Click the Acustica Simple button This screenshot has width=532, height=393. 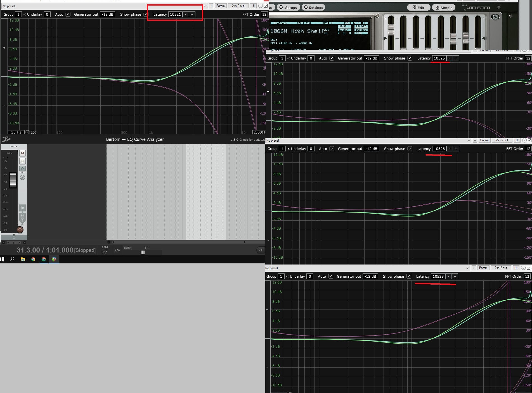[x=444, y=8]
